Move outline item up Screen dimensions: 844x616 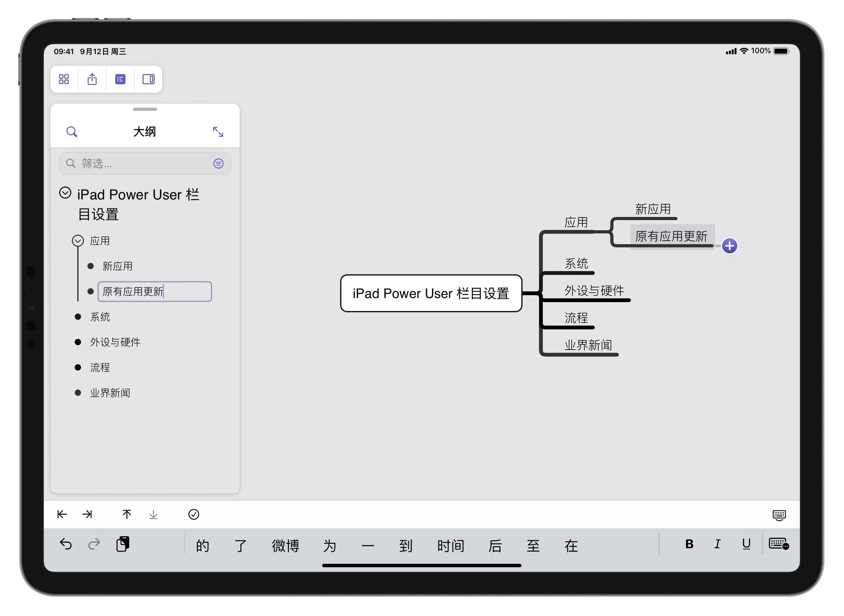[x=127, y=515]
